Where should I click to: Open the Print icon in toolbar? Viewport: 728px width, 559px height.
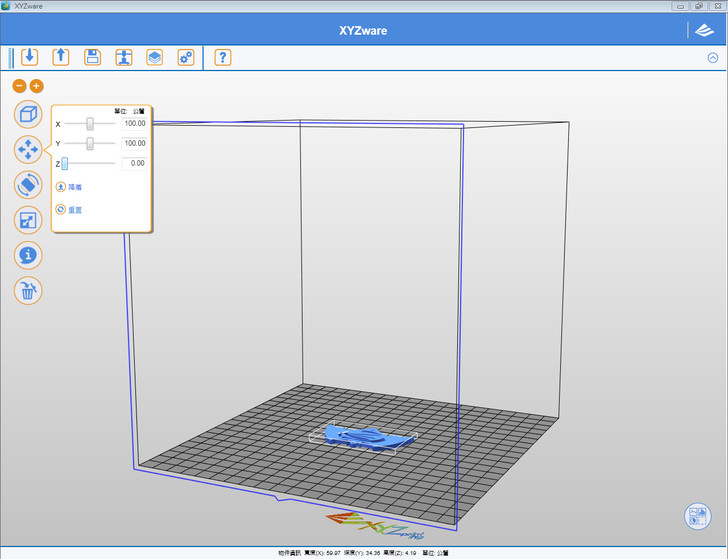click(x=123, y=57)
